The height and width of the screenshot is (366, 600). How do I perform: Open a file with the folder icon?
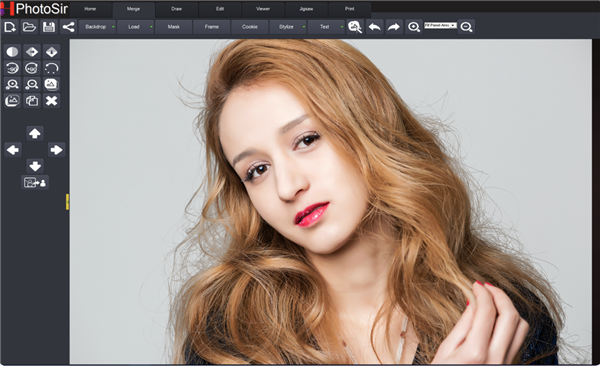[29, 27]
